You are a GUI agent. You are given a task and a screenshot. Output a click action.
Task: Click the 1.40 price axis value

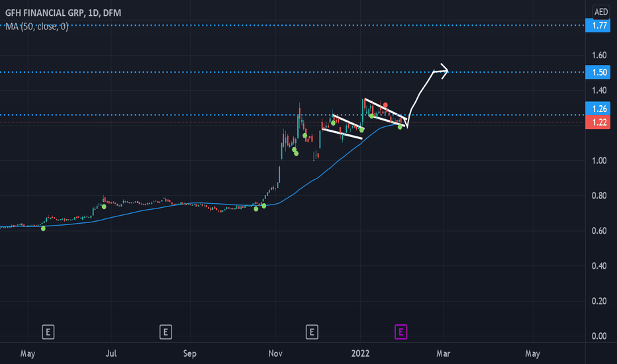pos(599,90)
